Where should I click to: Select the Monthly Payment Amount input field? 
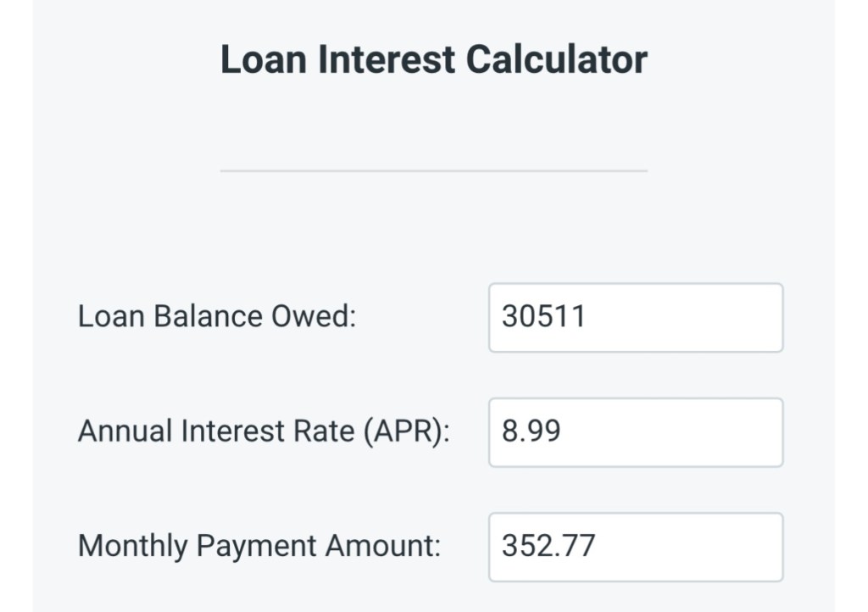[x=636, y=547]
